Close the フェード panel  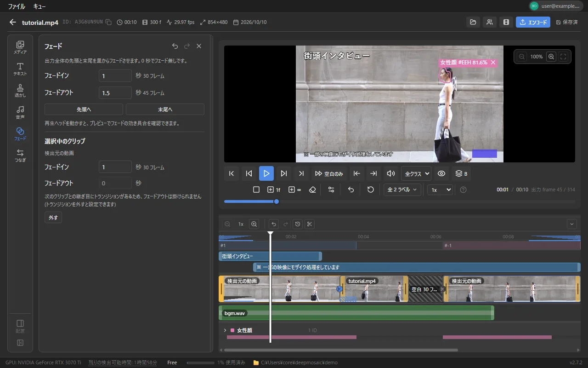point(199,46)
